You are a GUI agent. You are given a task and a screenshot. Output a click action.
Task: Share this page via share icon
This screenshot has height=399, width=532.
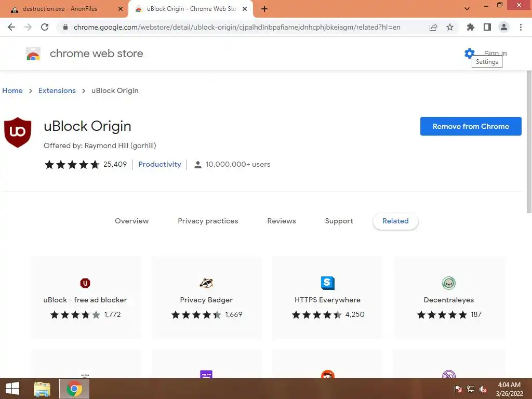433,27
